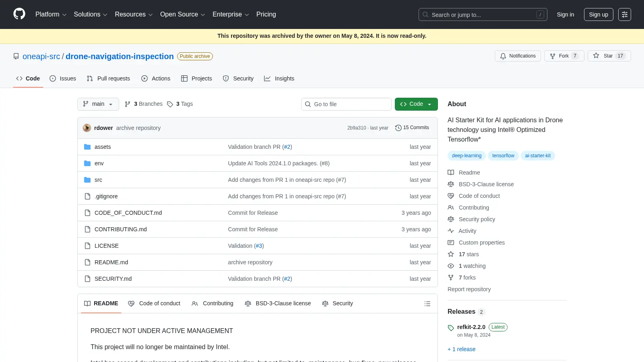
Task: Switch to the Pull requests tab
Action: click(x=108, y=78)
